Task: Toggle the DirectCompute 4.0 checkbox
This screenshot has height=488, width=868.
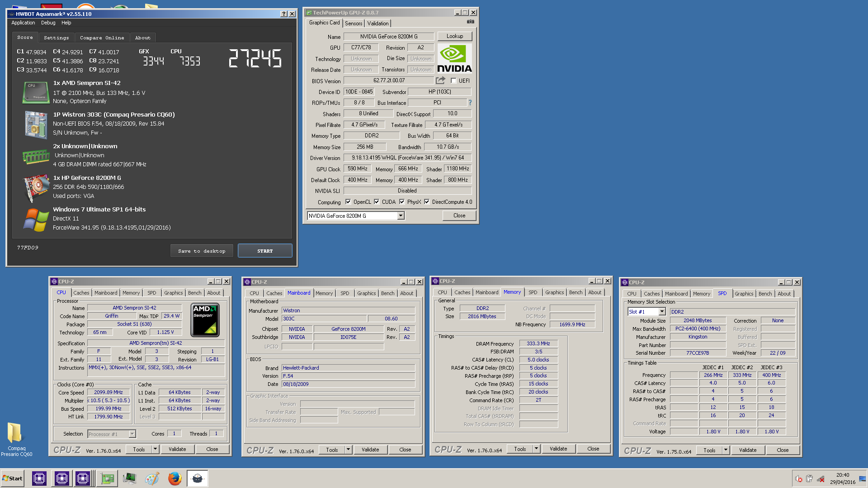Action: click(427, 202)
